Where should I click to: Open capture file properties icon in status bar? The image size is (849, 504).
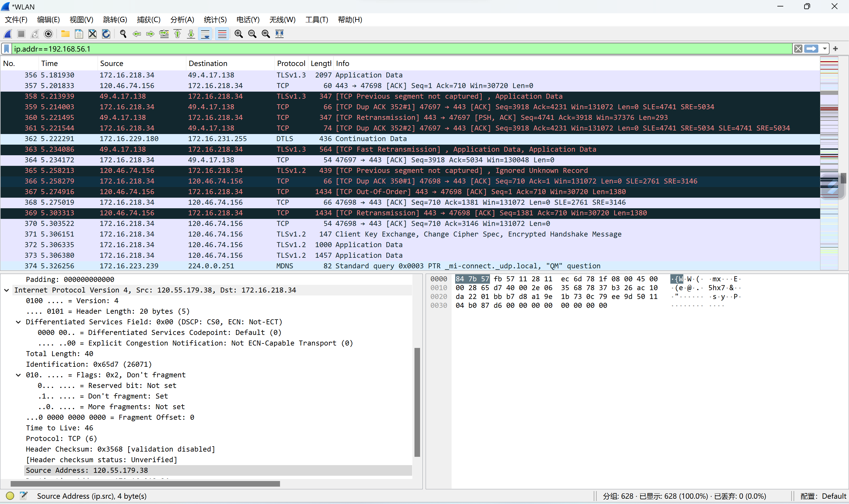click(x=24, y=496)
